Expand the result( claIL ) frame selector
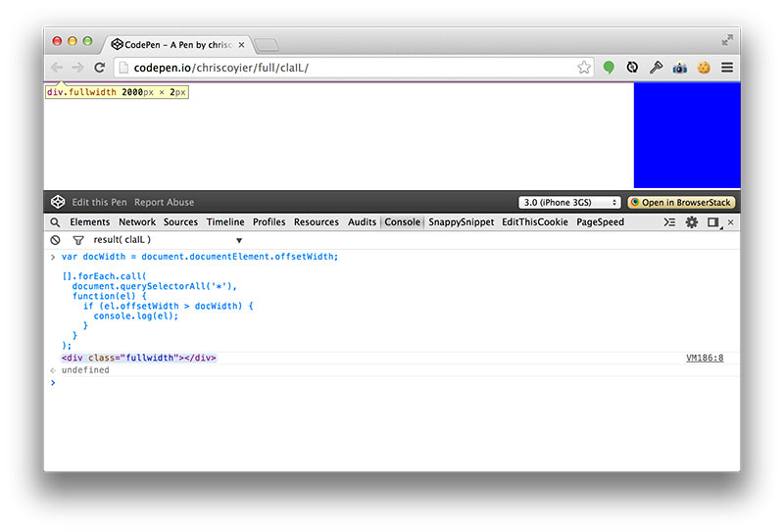The height and width of the screenshot is (532, 784). pos(238,240)
